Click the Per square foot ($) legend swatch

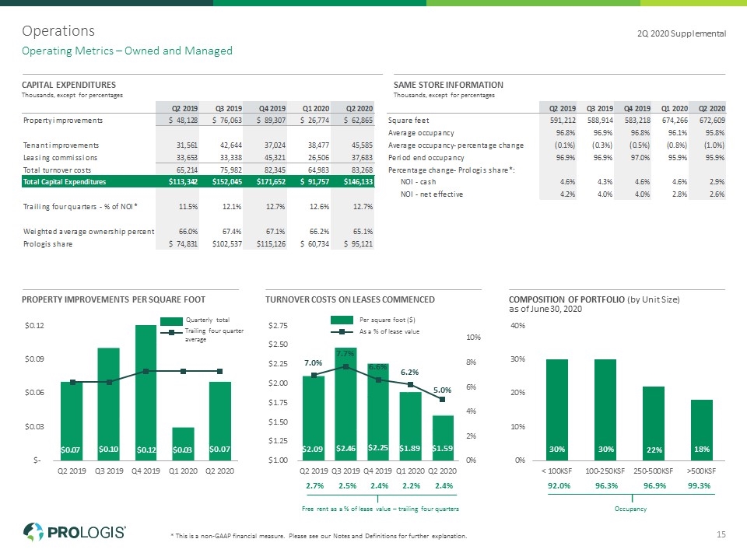[342, 320]
